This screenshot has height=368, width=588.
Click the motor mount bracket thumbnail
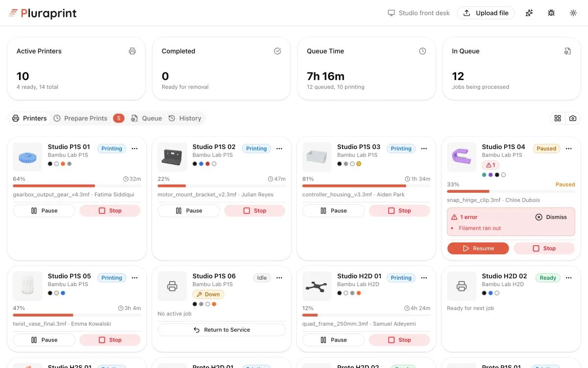click(x=172, y=157)
